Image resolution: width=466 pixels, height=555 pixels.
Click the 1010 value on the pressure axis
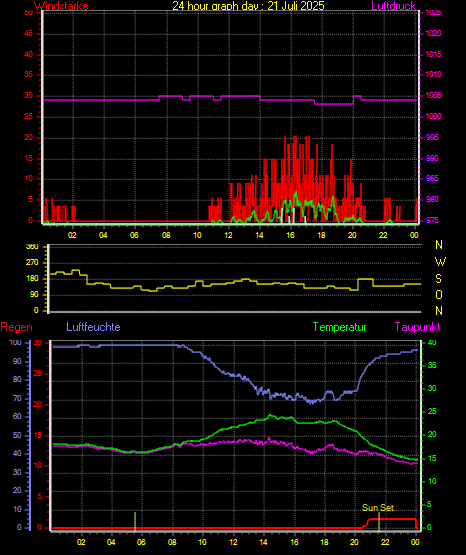(x=433, y=74)
